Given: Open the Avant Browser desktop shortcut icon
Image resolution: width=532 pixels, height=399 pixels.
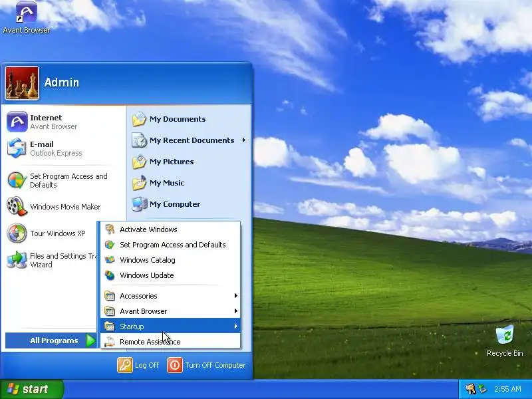Looking at the screenshot, I should tap(26, 12).
